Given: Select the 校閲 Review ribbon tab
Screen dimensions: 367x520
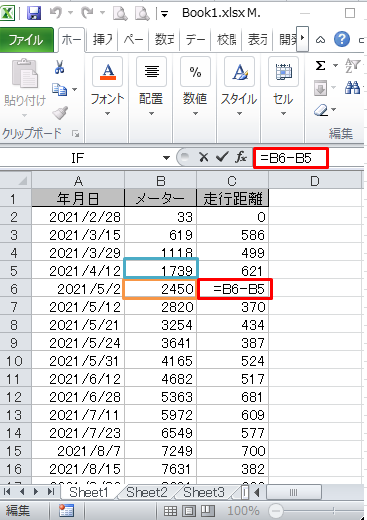Looking at the screenshot, I should pyautogui.click(x=227, y=40).
